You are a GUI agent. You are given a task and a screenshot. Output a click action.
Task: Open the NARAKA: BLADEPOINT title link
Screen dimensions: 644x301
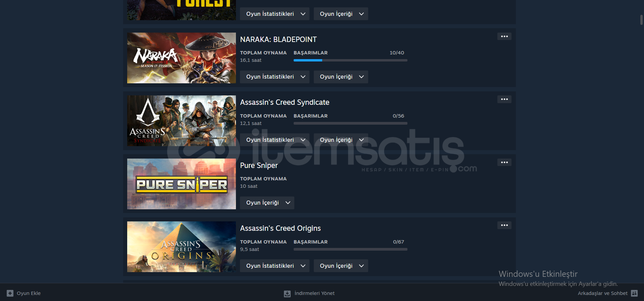tap(278, 39)
